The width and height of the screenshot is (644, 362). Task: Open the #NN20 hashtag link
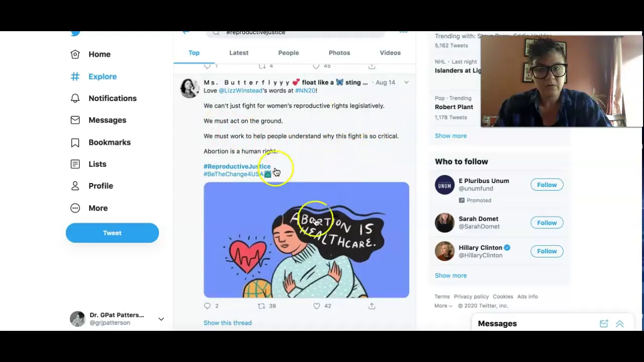coord(305,90)
